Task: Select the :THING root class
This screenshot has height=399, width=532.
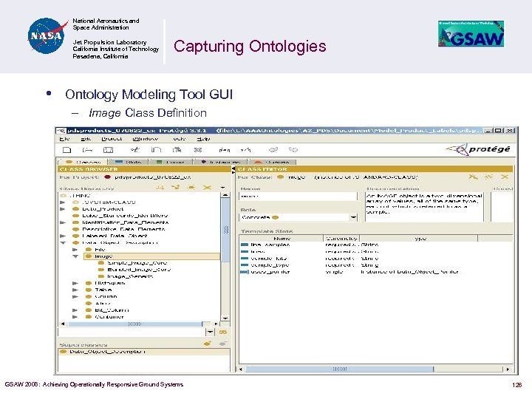Action: tap(75, 196)
